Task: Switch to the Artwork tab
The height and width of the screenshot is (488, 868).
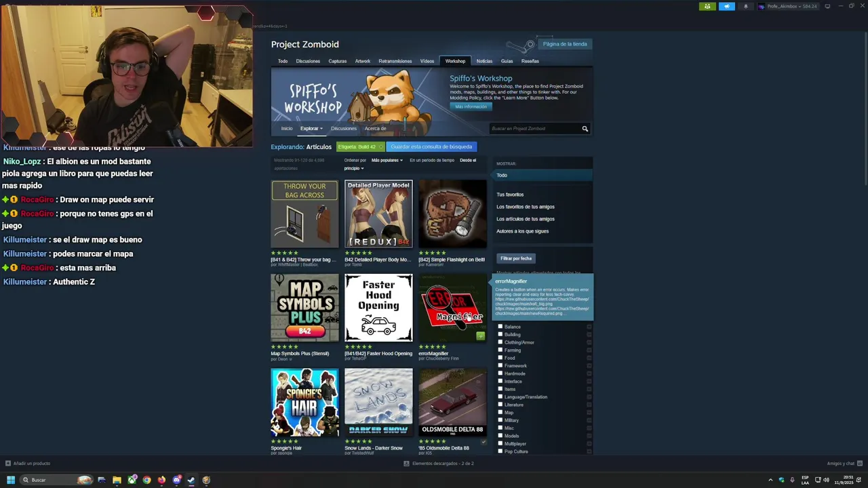Action: point(363,61)
